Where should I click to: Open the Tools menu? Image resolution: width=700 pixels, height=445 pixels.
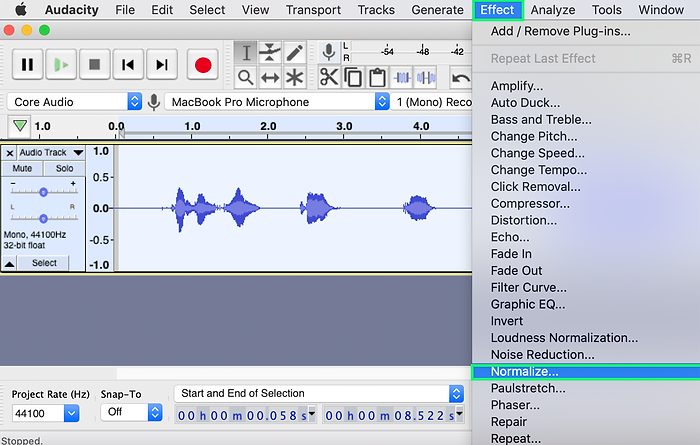pos(606,10)
